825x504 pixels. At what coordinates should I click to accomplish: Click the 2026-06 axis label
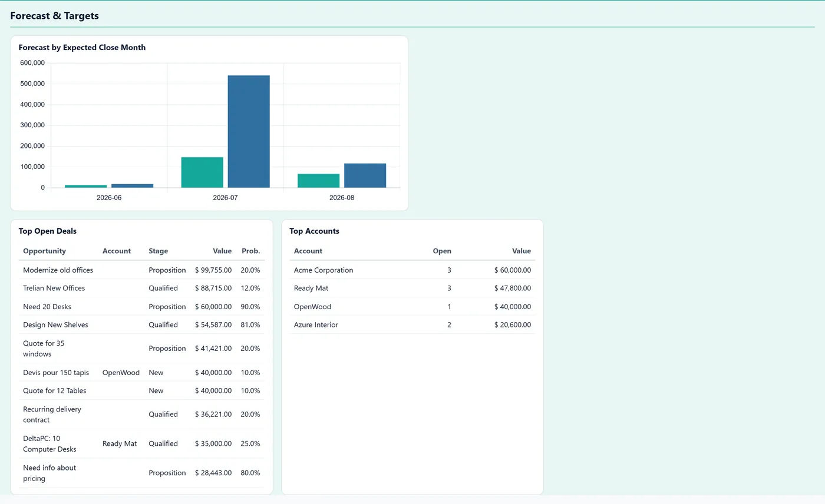109,198
